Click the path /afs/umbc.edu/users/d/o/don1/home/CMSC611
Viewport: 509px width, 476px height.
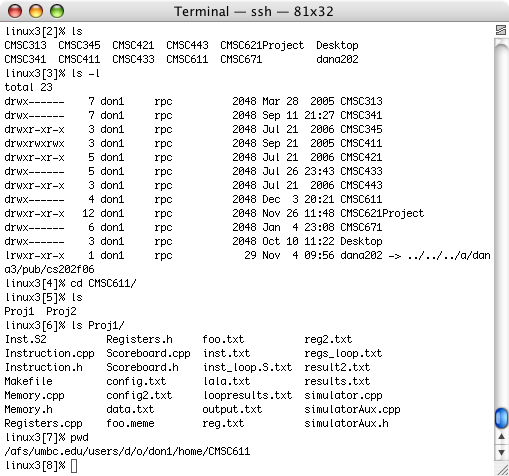tap(127, 452)
